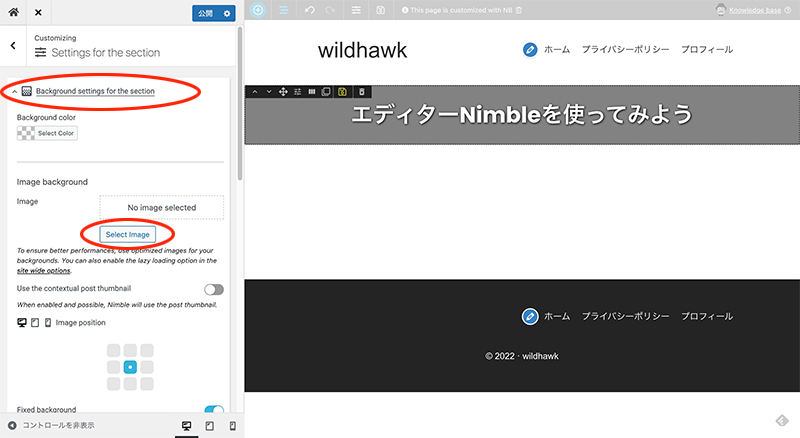Open global settings sliders icon in toolbar
This screenshot has height=438, width=800.
click(x=358, y=10)
